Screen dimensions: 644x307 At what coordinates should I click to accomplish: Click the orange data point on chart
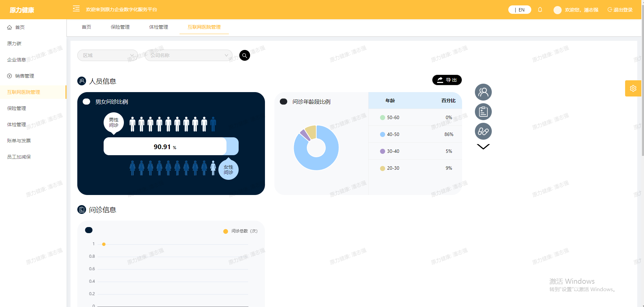coord(104,244)
